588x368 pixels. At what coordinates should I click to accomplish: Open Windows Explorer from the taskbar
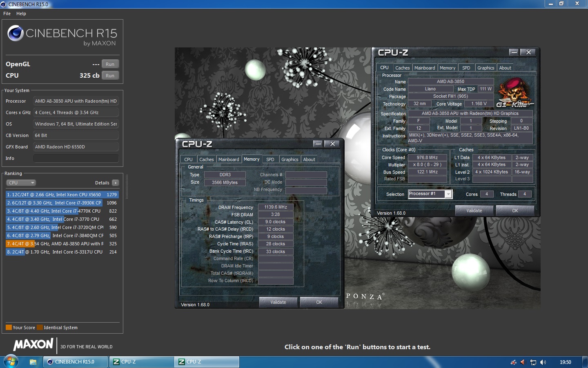pos(33,362)
